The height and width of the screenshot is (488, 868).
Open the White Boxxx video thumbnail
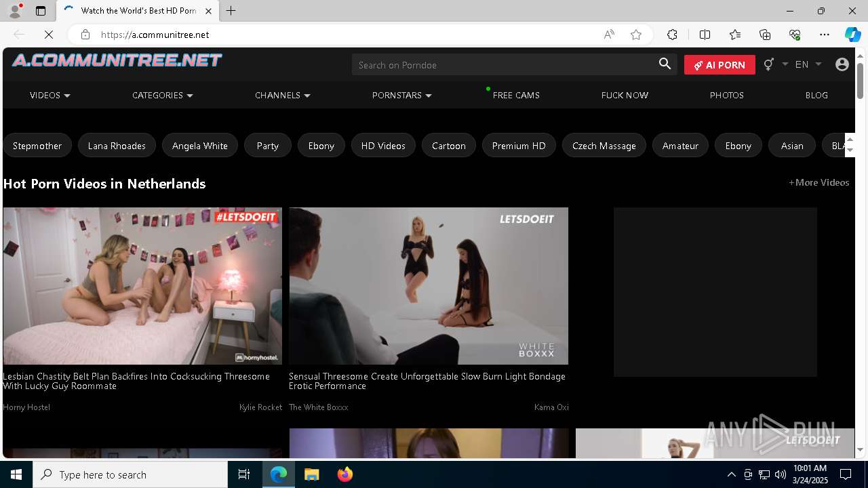tap(429, 286)
